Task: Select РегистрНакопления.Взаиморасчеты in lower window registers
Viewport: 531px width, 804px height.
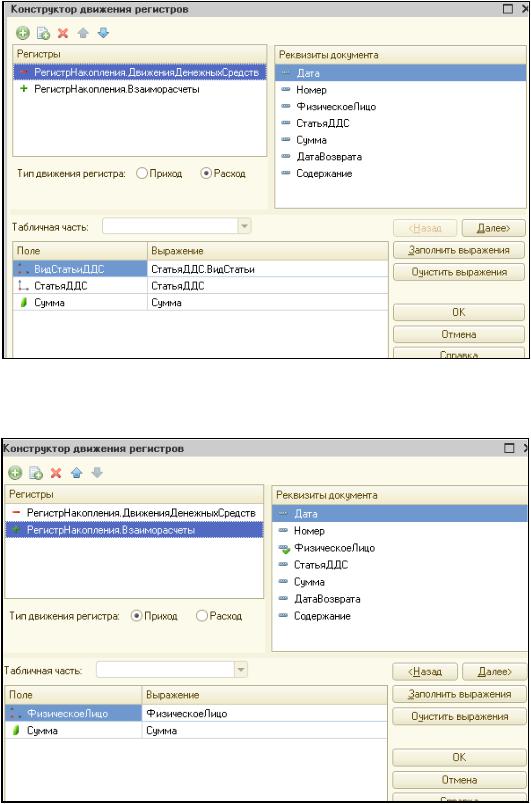Action: pos(134,530)
